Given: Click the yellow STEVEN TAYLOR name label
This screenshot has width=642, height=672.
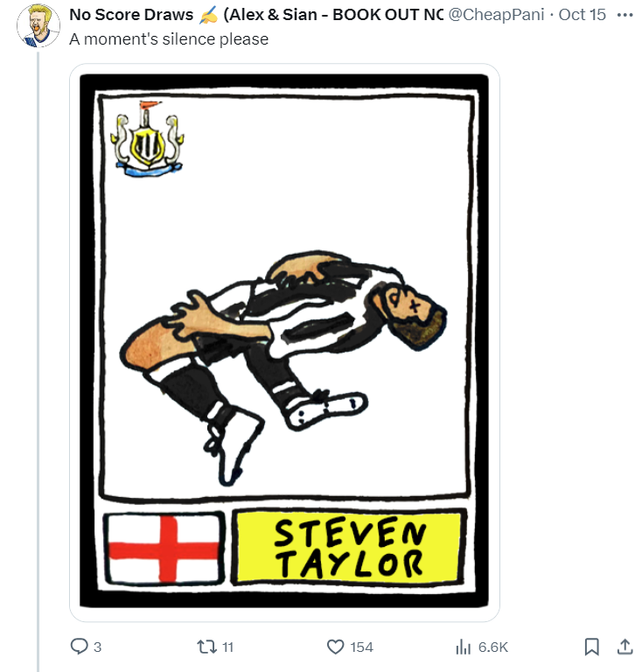Looking at the screenshot, I should tap(349, 547).
